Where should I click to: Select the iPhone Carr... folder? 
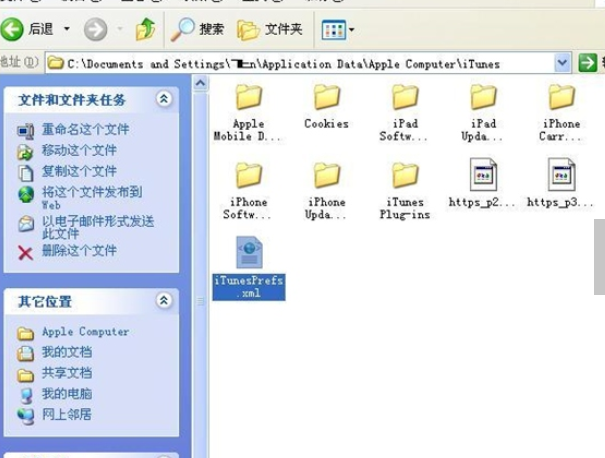[561, 113]
